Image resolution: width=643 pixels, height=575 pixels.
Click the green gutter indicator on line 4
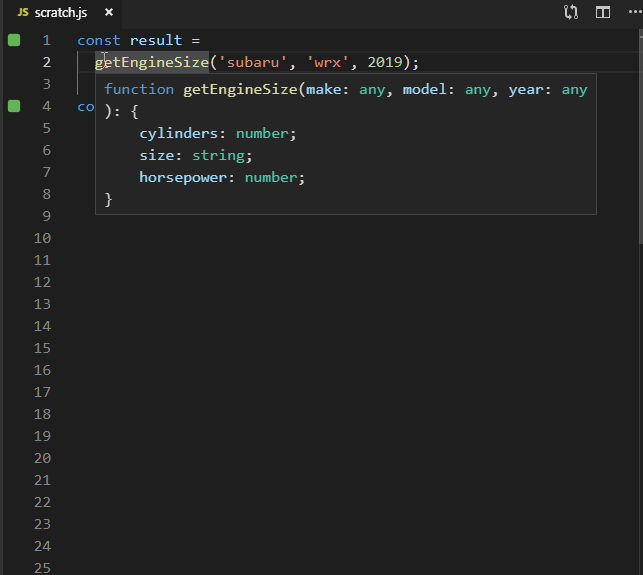coord(14,106)
